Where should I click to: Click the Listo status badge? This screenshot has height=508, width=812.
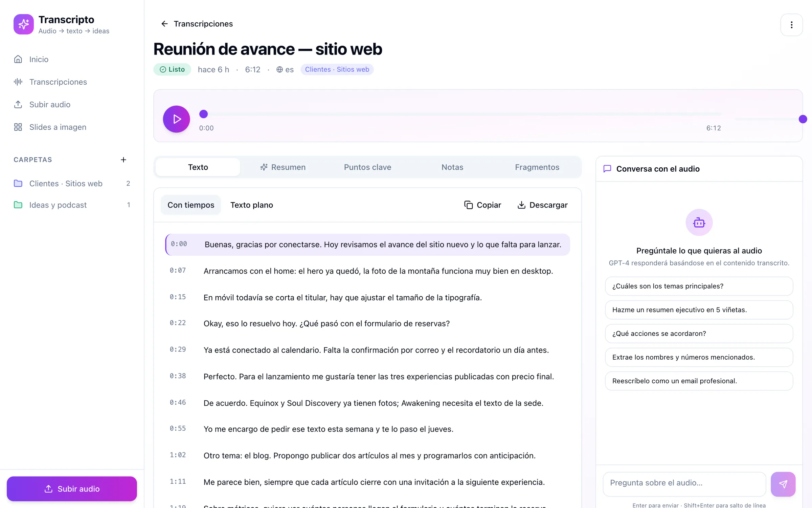click(172, 69)
